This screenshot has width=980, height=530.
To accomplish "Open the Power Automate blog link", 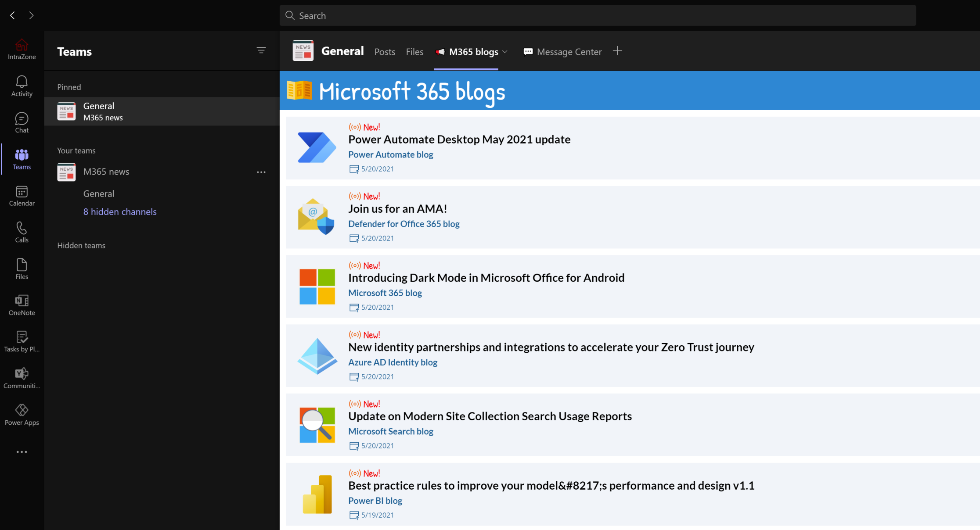I will 390,154.
